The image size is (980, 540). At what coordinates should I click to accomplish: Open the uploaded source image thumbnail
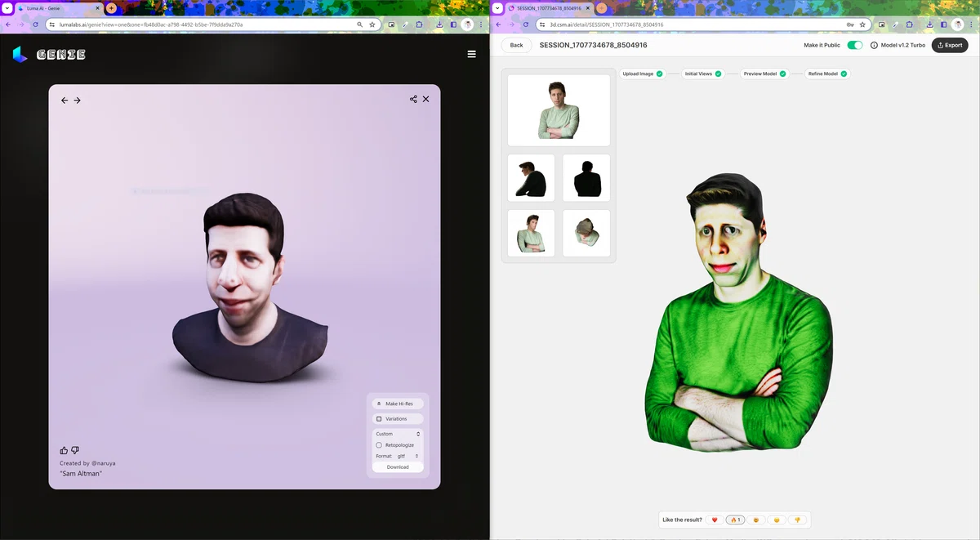point(559,110)
